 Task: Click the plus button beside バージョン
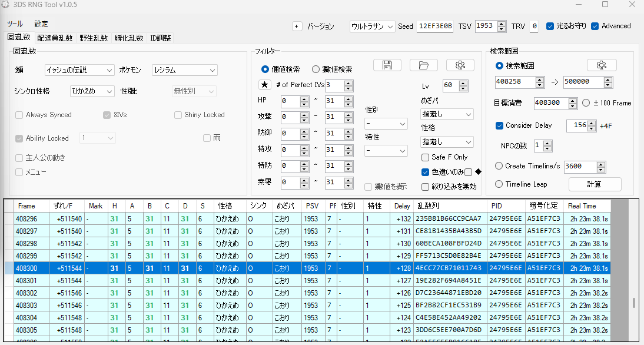(297, 26)
